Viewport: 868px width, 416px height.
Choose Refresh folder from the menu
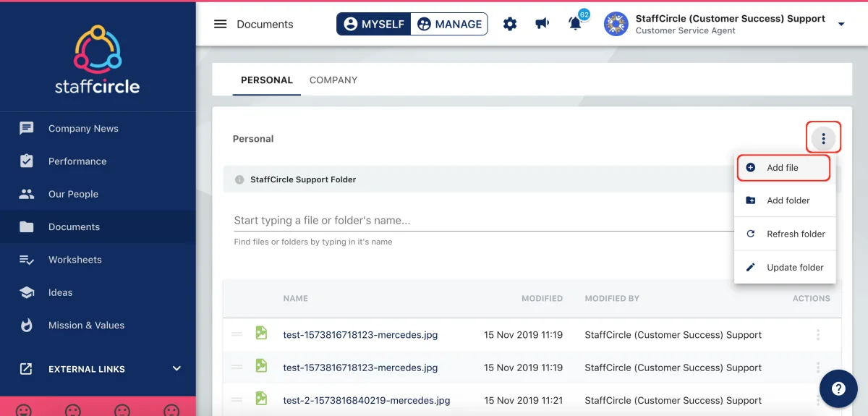785,234
